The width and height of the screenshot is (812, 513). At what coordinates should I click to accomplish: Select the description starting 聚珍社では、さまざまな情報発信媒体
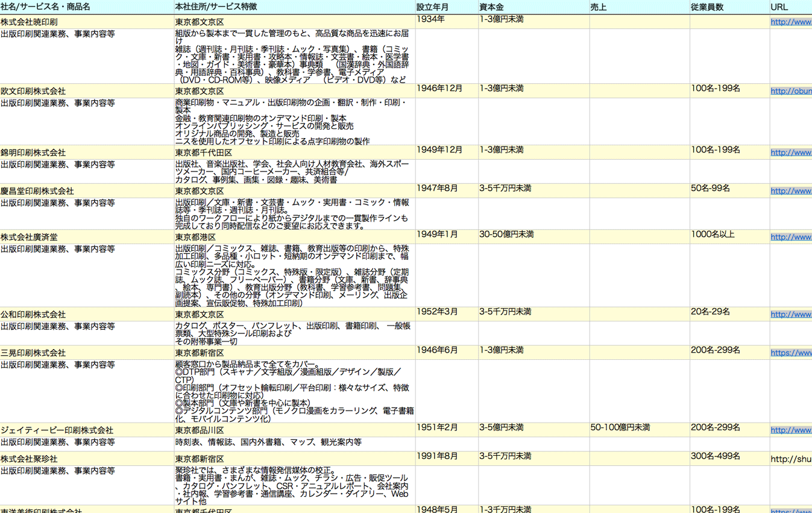click(294, 486)
